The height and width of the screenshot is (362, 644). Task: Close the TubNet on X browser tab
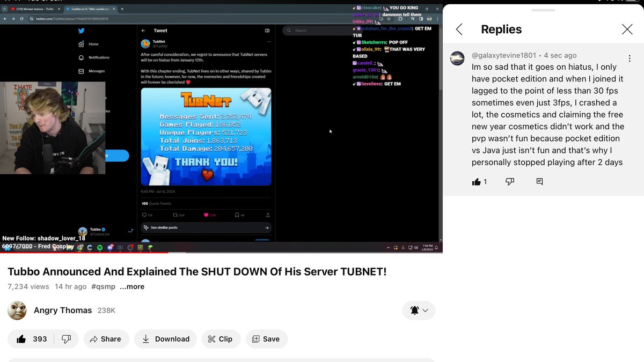[x=114, y=9]
